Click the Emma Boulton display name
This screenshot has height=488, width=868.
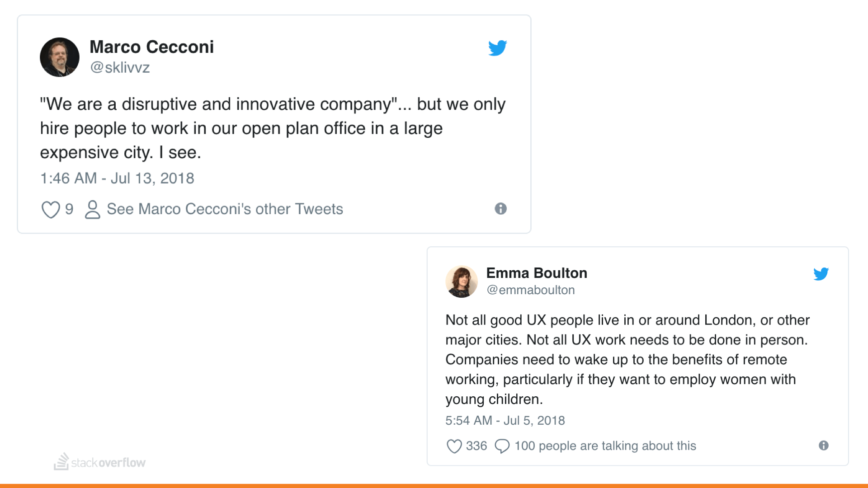click(537, 273)
